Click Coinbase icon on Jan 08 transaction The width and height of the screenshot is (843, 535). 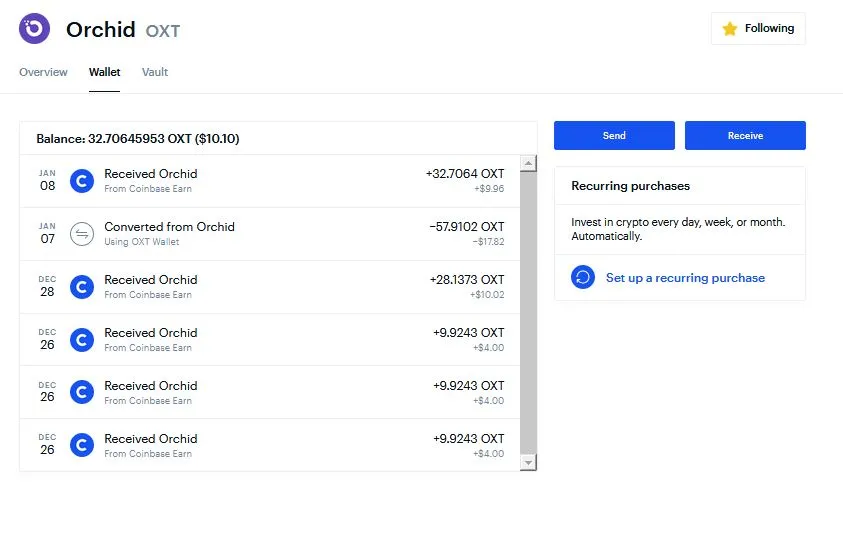(82, 181)
